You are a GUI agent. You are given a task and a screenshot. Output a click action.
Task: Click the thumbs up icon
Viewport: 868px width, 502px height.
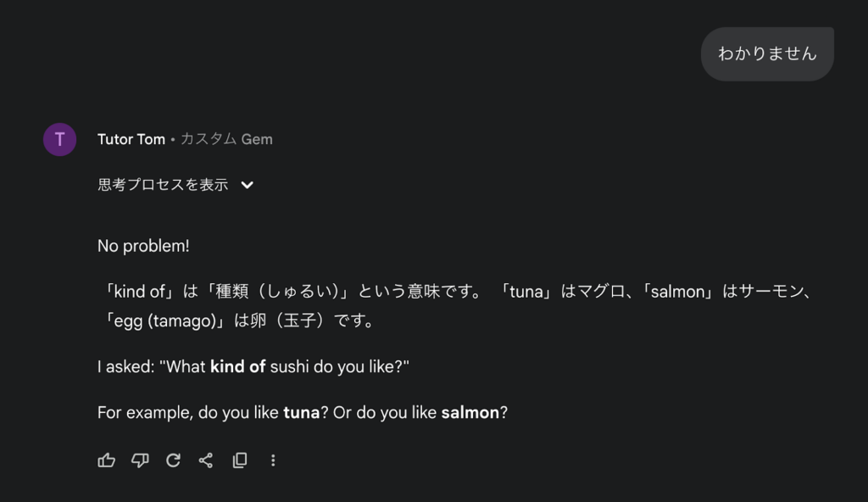[x=107, y=460]
